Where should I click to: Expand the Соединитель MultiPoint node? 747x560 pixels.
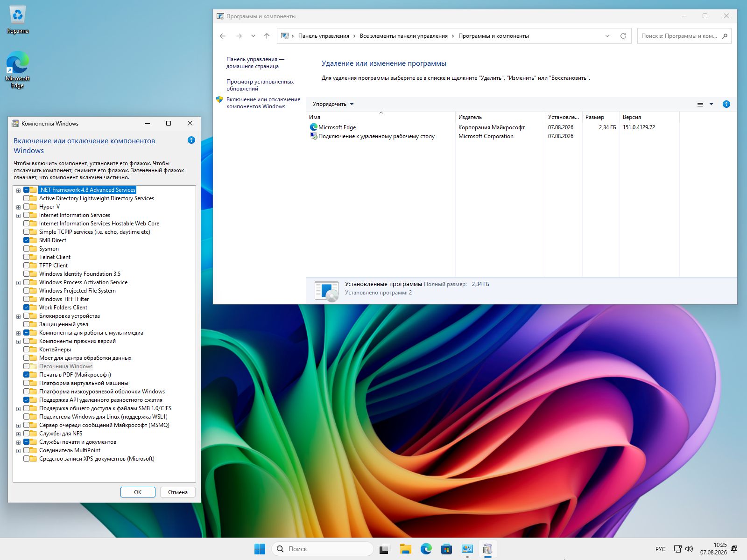pos(19,450)
